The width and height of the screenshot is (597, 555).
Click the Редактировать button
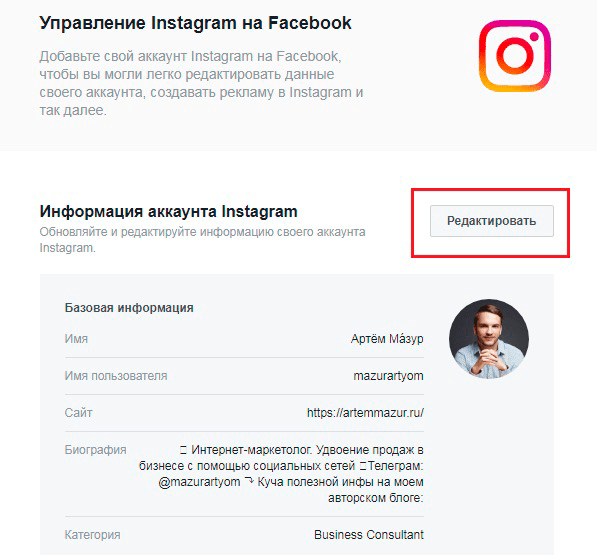tap(492, 221)
